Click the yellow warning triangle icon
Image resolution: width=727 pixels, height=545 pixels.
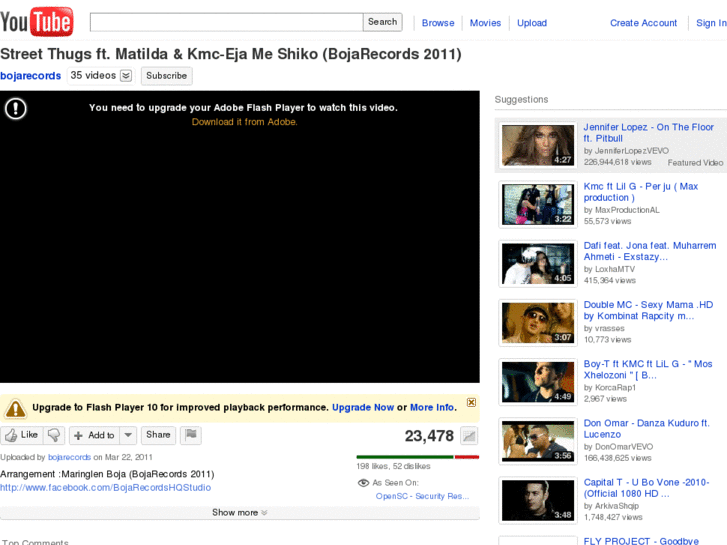[15, 408]
